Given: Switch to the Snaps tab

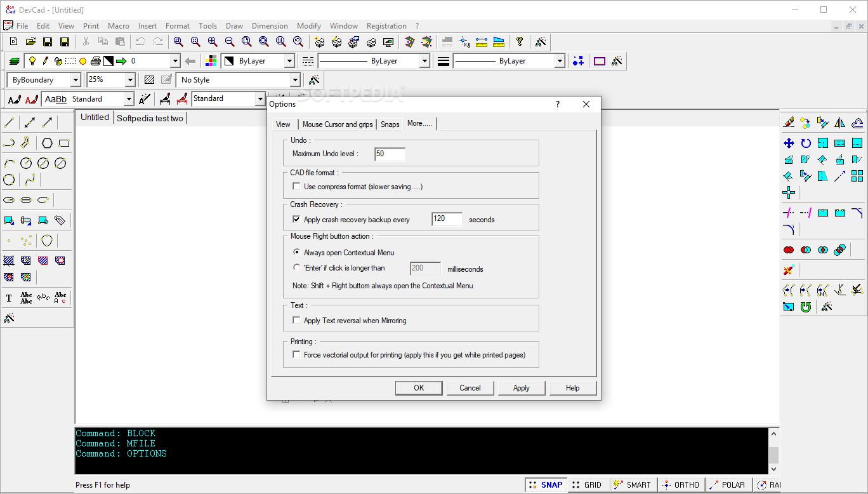Looking at the screenshot, I should point(390,124).
